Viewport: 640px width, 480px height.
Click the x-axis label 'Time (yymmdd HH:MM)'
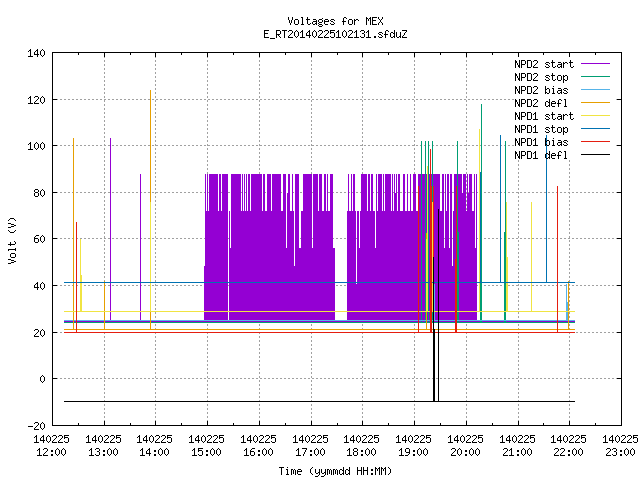(335, 471)
